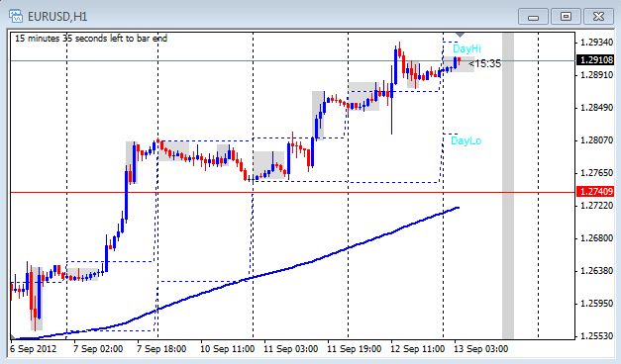Click the vertical gray shaded bar on chart
Screen dimensions: 621x364
[x=508, y=186]
